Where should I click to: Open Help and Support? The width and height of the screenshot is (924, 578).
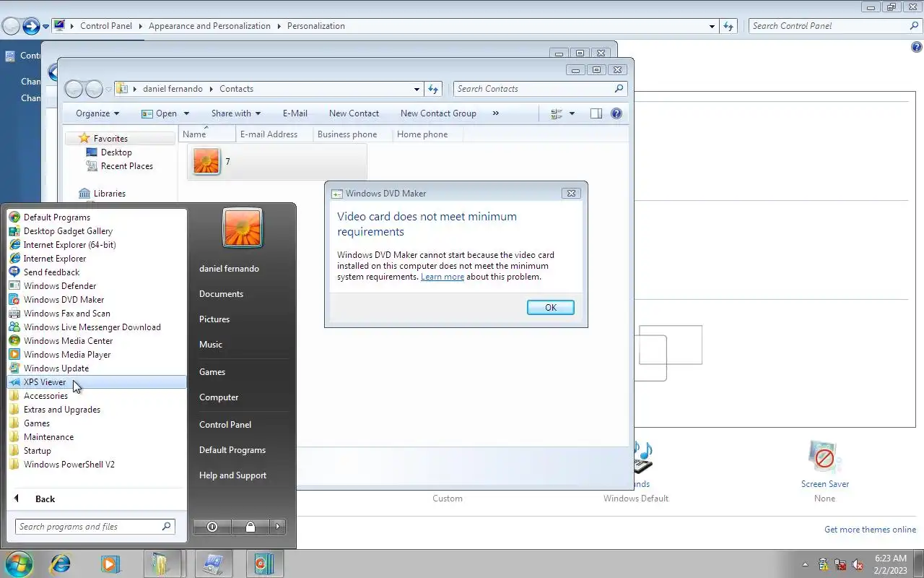coord(232,475)
